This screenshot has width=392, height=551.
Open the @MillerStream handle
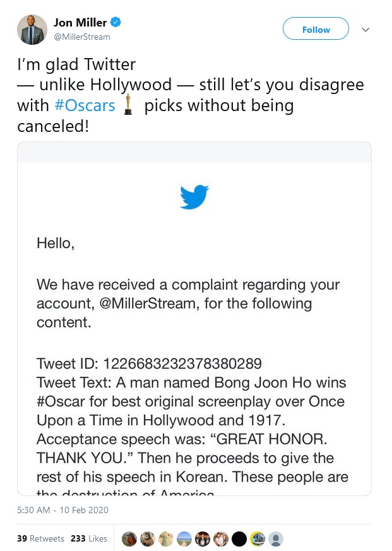click(81, 37)
